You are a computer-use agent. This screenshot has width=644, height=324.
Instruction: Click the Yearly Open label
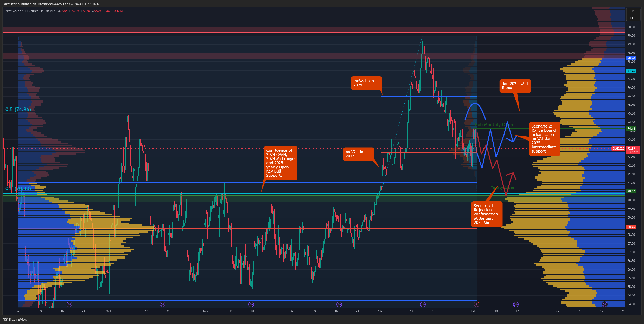pyautogui.click(x=503, y=187)
